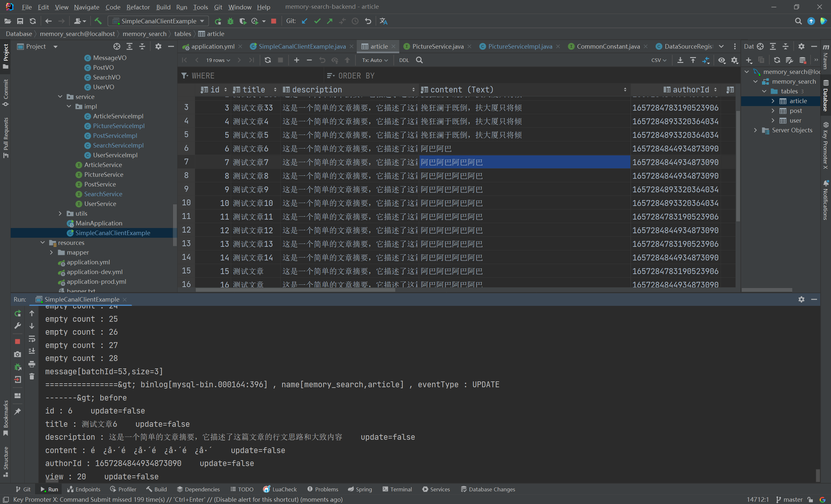The height and width of the screenshot is (504, 831).
Task: Open the Translate plugin icon
Action: [x=383, y=21]
